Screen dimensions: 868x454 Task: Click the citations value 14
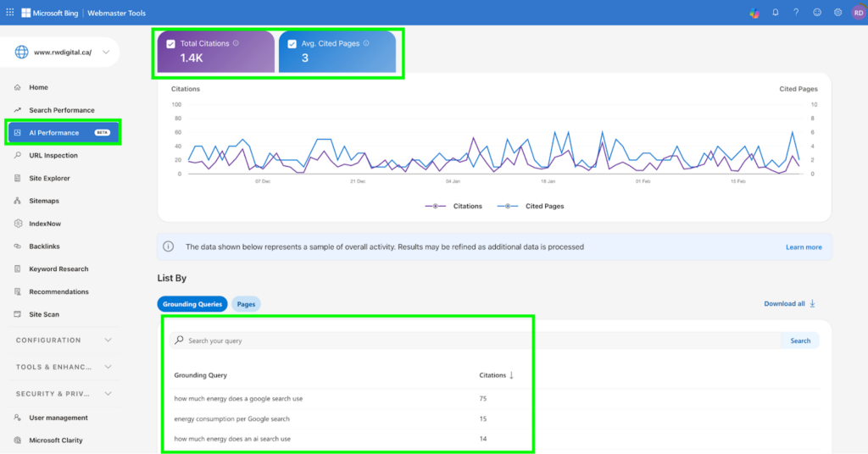482,439
